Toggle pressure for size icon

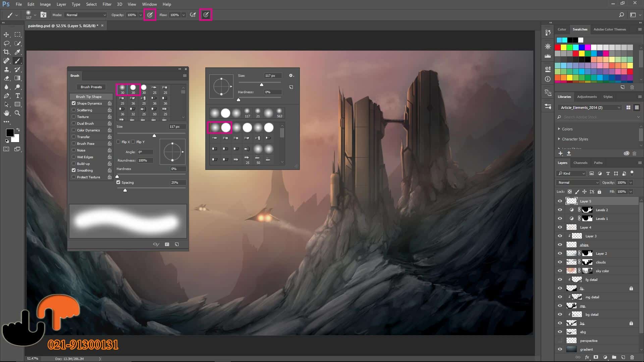coord(206,15)
